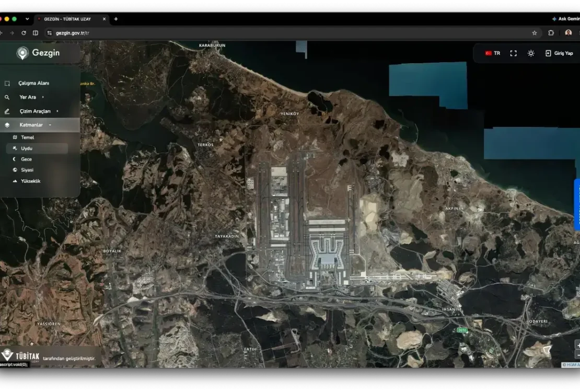Click the Giriş Yap login button
Screen dimensions: 580x392
pos(559,53)
